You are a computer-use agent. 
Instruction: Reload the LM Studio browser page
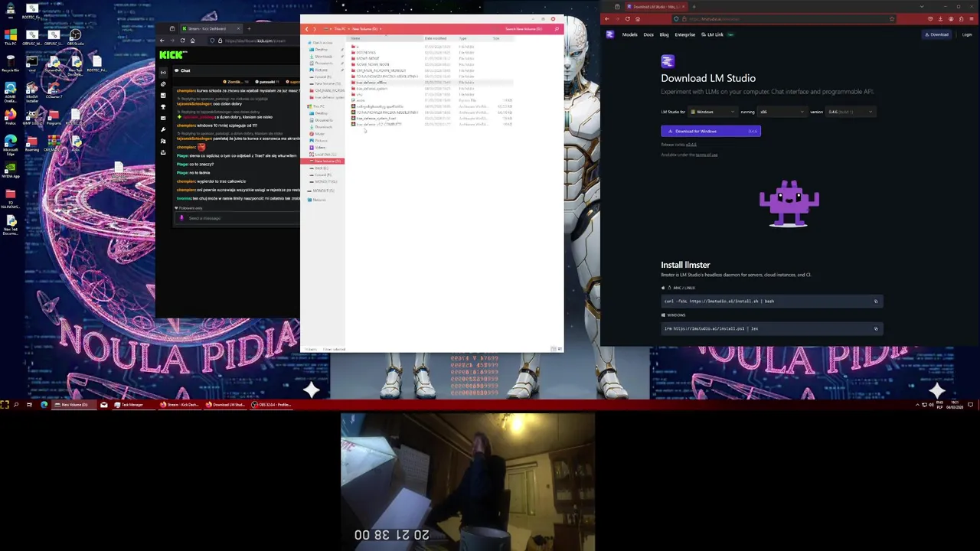(x=627, y=19)
